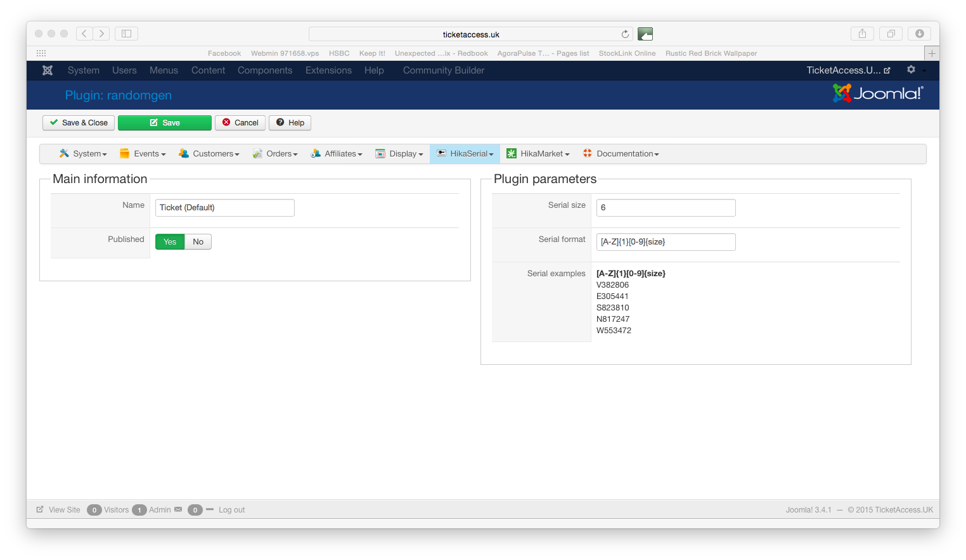Expand the System dropdown in HikaShop menu

pos(83,154)
